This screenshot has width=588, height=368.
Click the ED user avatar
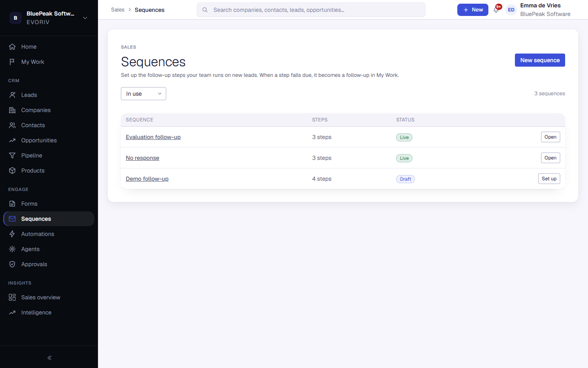pos(511,10)
